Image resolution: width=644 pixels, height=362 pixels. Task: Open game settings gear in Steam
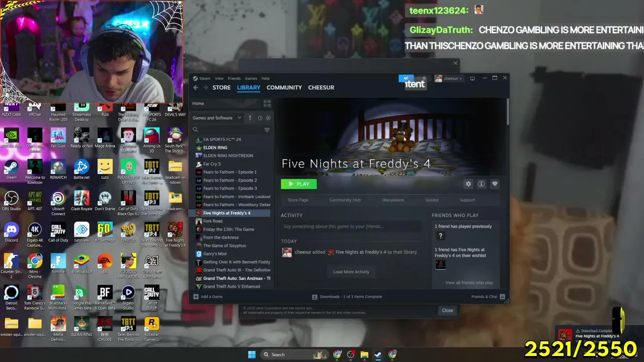pos(468,184)
